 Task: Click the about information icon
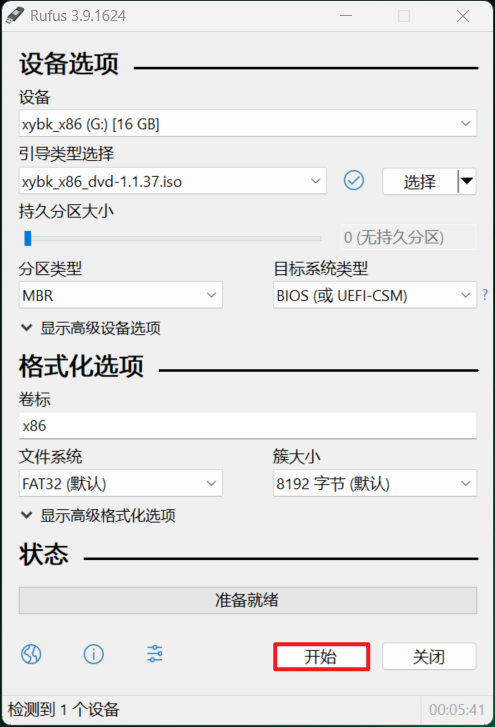click(94, 654)
